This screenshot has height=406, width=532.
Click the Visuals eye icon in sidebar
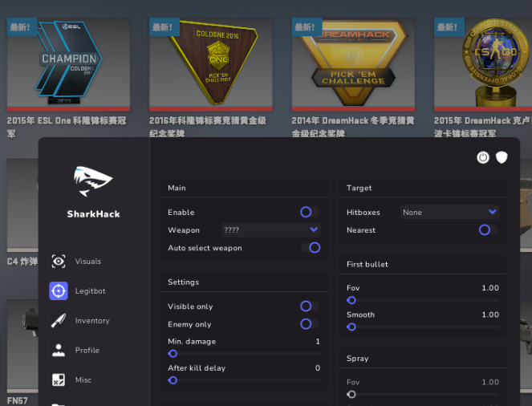tap(59, 261)
